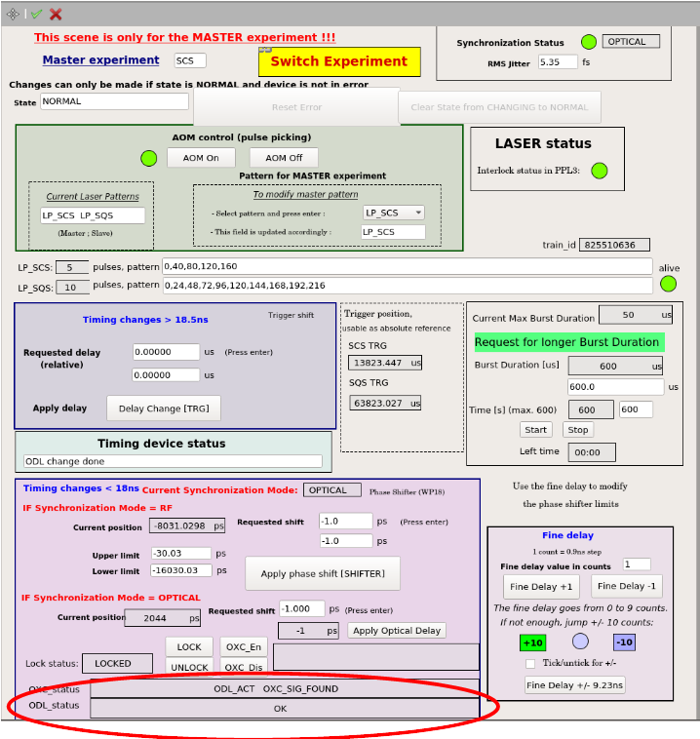Click the OPTICAL Current position 2044 display
The width and height of the screenshot is (700, 739).
[x=163, y=618]
